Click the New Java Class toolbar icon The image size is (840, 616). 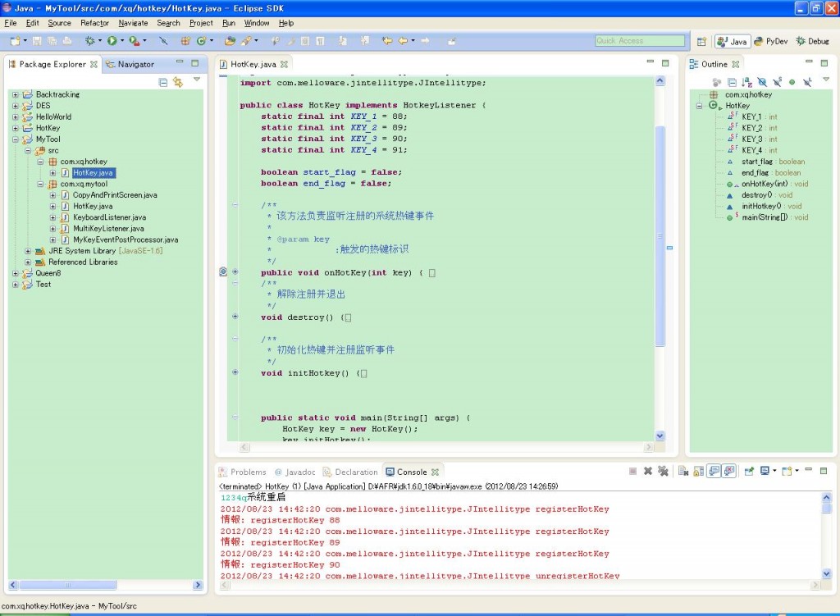coord(200,40)
